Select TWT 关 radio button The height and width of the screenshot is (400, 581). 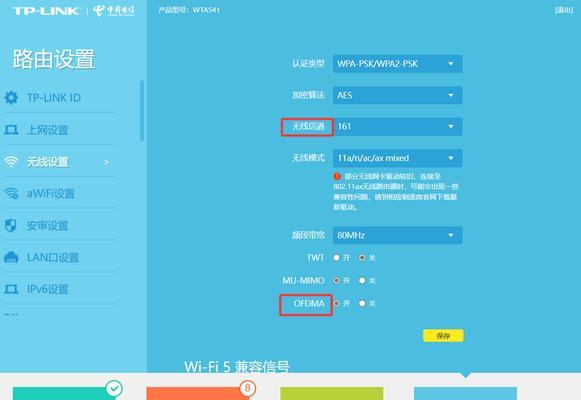[362, 257]
